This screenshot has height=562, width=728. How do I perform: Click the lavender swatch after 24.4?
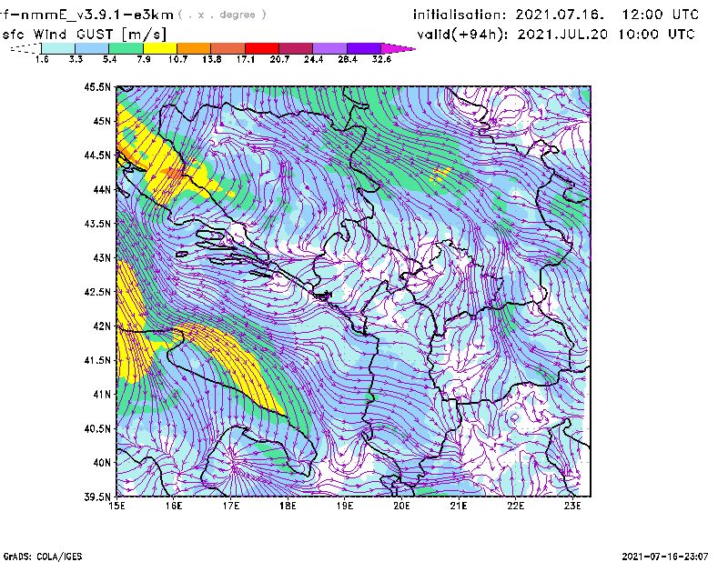point(329,48)
